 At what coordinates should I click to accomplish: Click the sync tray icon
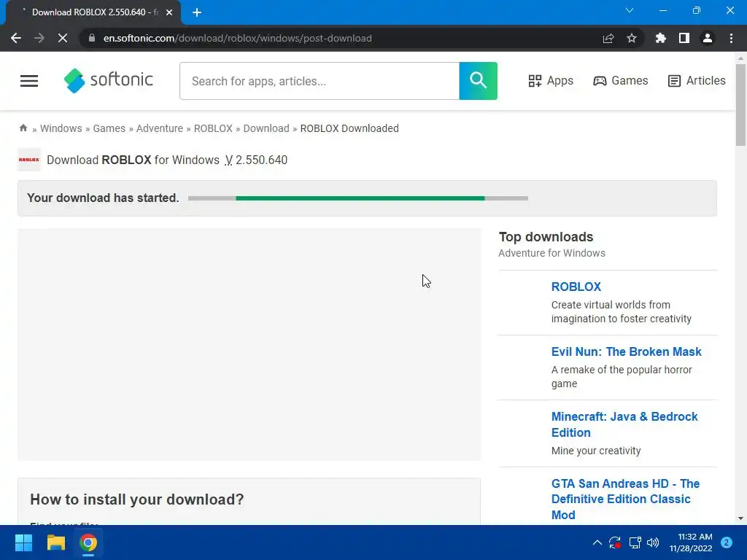(x=614, y=542)
